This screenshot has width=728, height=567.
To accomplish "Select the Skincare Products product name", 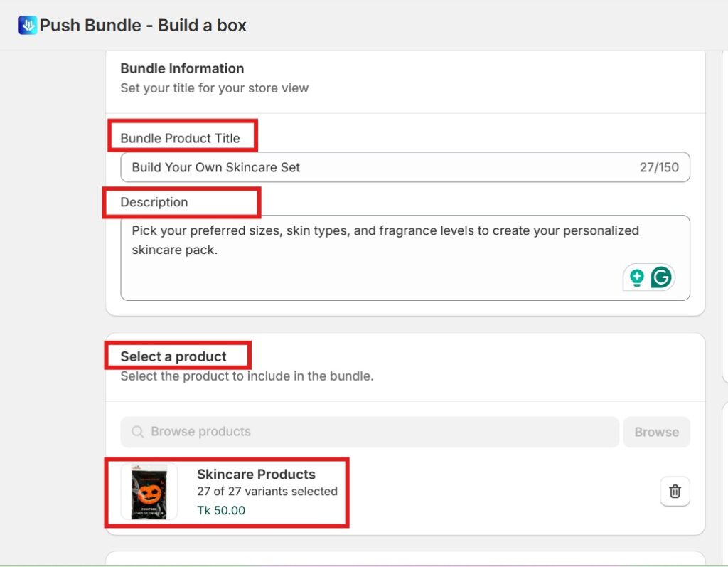I will [257, 474].
